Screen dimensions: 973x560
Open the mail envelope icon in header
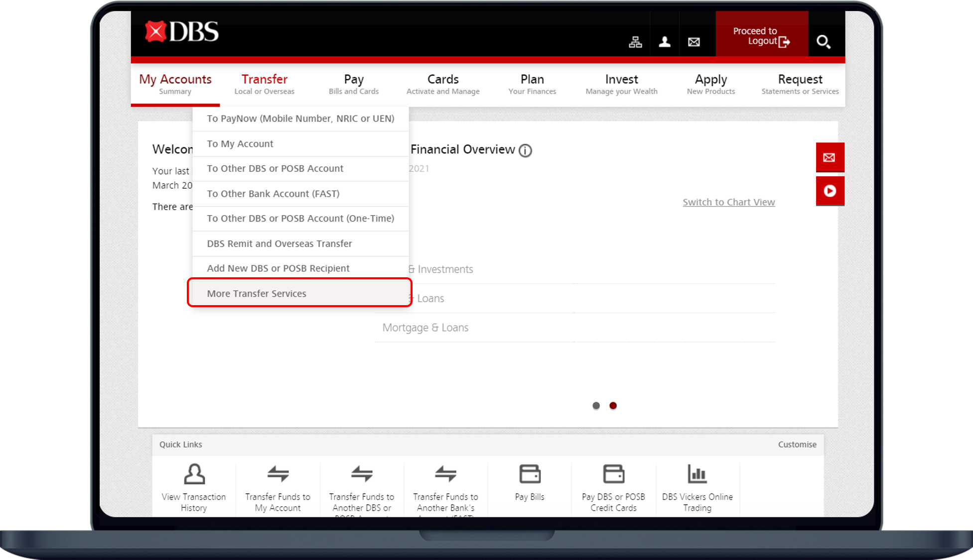coord(694,42)
